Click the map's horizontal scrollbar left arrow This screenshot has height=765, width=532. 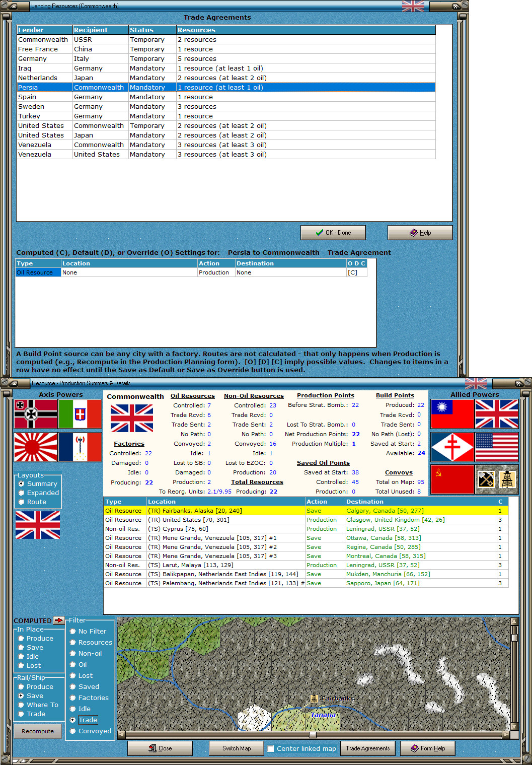pyautogui.click(x=121, y=735)
